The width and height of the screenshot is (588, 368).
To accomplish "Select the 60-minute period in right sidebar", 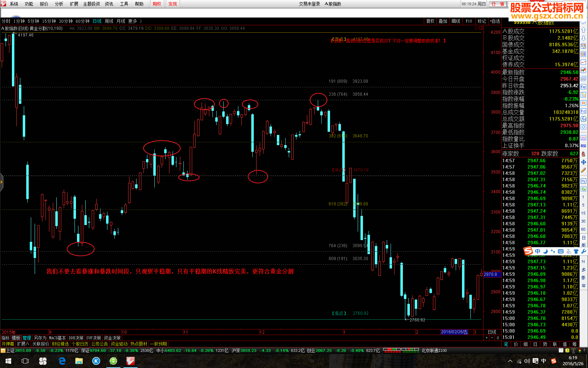I will pyautogui.click(x=583, y=229).
